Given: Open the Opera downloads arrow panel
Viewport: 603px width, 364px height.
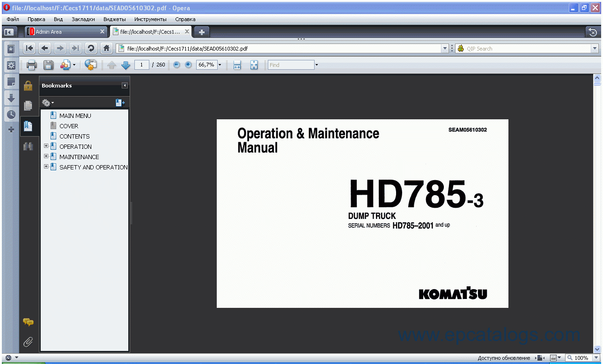Looking at the screenshot, I should [11, 98].
